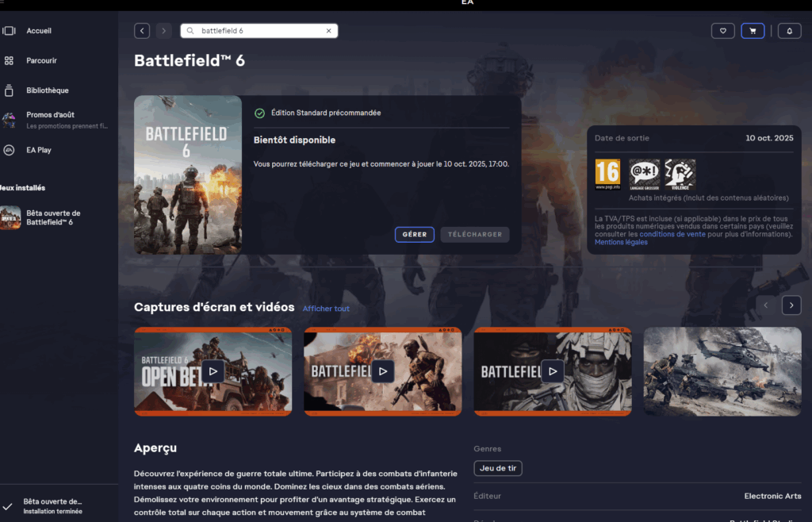The image size is (812, 522).
Task: Open the hamburger menu at top-left
Action: coord(2,2)
